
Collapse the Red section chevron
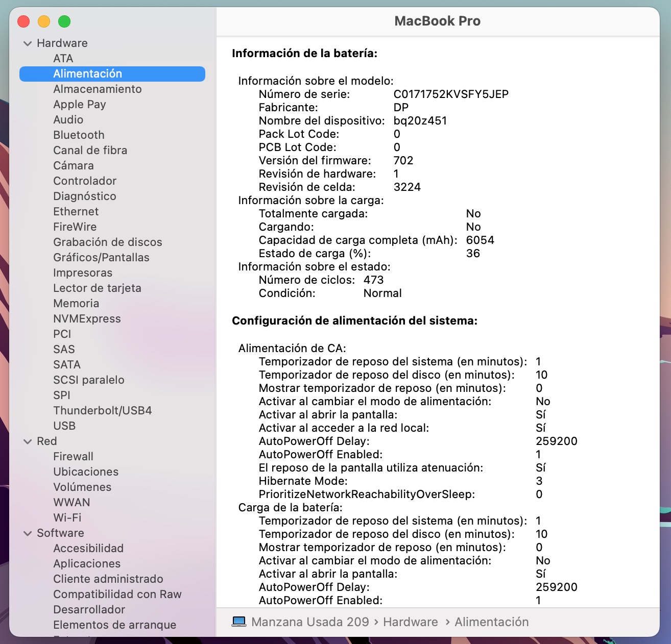[28, 441]
